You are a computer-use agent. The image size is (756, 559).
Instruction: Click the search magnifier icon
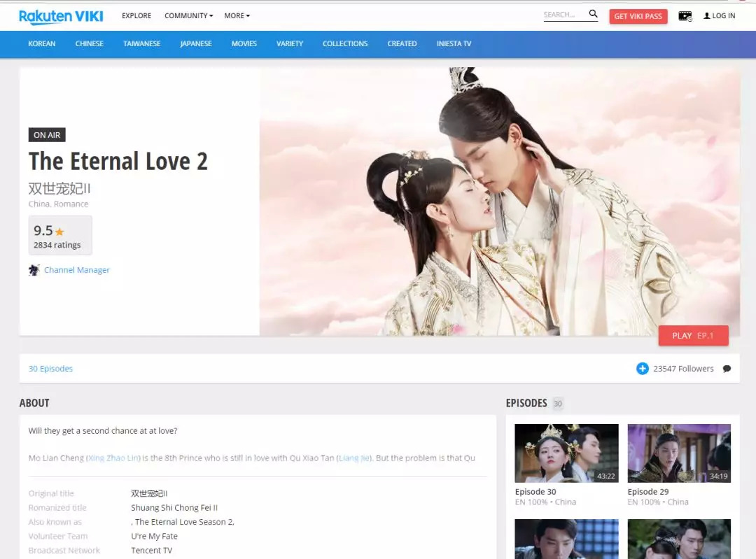coord(593,14)
